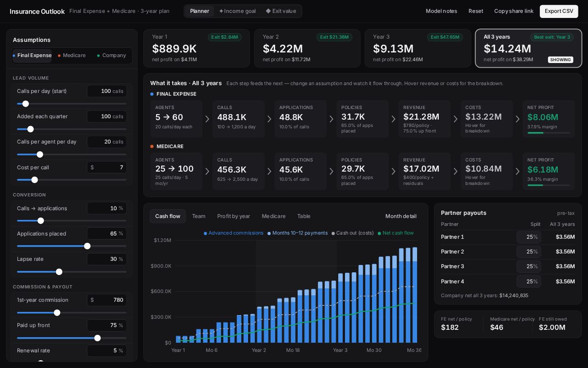
Task: Click the Lapse rate slider handle
Action: pyautogui.click(x=59, y=272)
